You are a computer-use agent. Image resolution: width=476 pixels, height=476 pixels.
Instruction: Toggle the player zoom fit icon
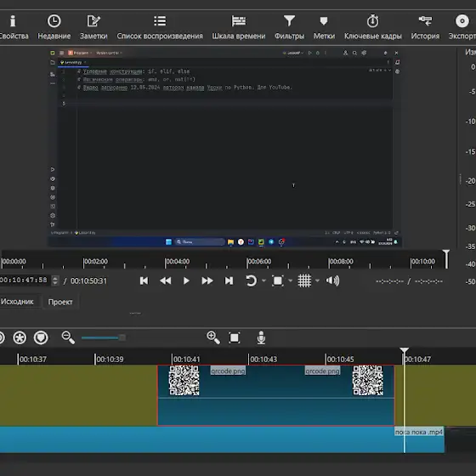pos(278,280)
